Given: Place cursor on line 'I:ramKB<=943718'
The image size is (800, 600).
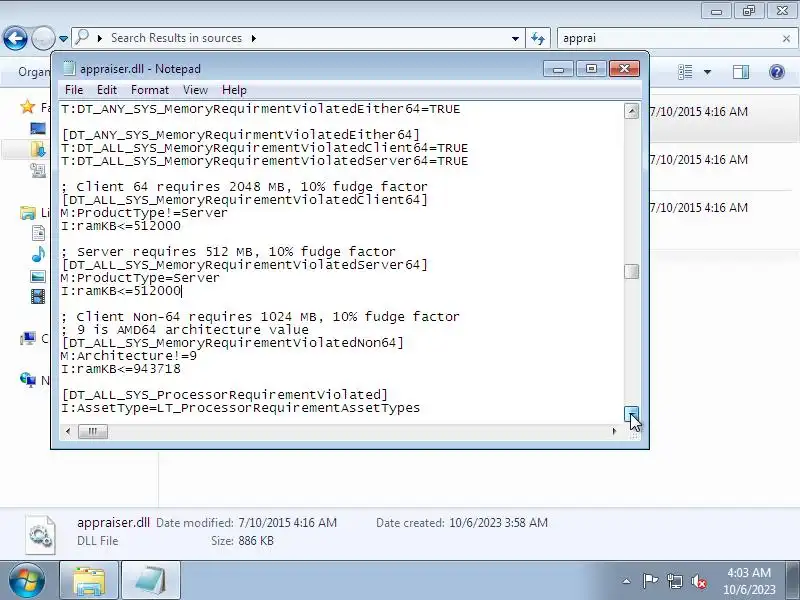Looking at the screenshot, I should 121,369.
